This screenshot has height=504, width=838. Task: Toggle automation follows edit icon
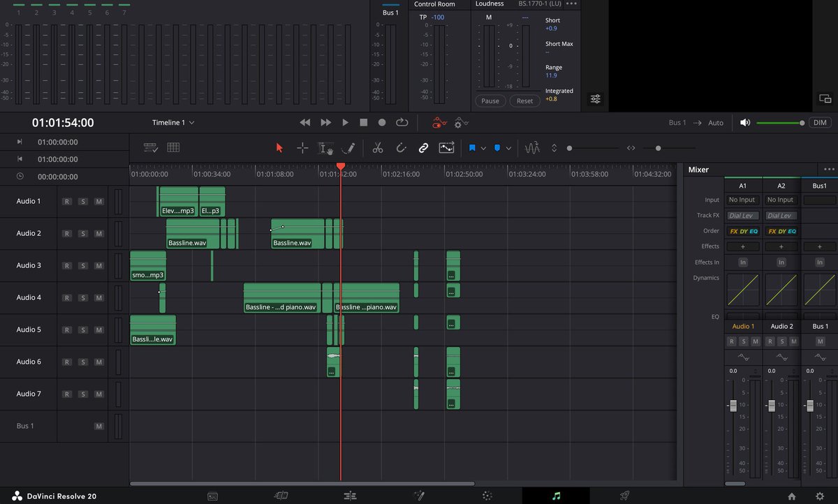coord(446,148)
